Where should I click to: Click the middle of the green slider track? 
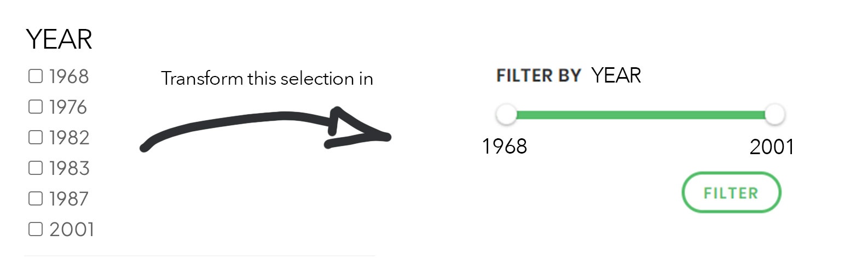point(640,115)
